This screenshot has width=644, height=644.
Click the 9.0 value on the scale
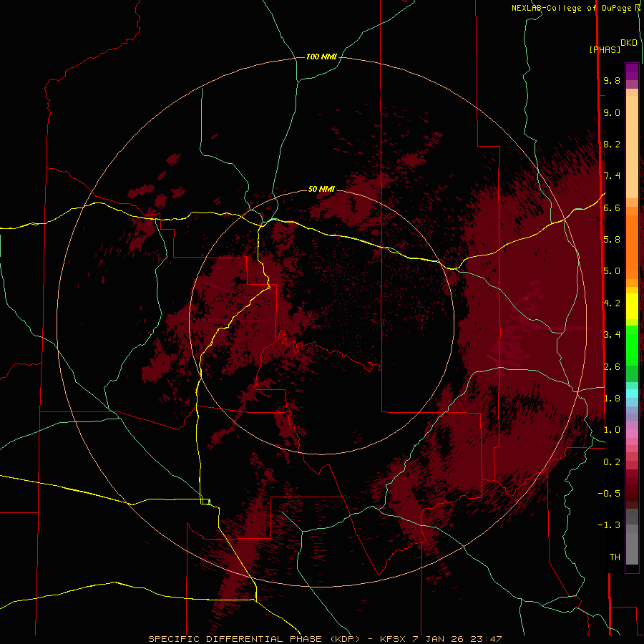pyautogui.click(x=612, y=112)
